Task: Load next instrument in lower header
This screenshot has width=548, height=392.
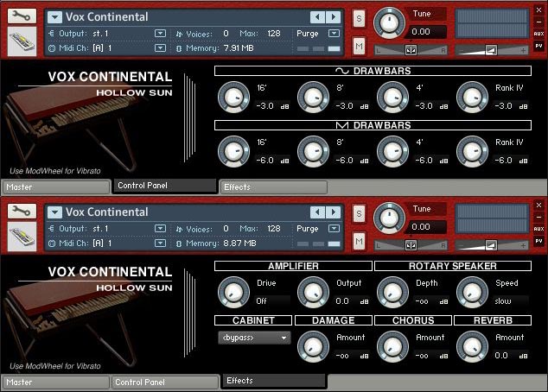Action: coord(334,212)
